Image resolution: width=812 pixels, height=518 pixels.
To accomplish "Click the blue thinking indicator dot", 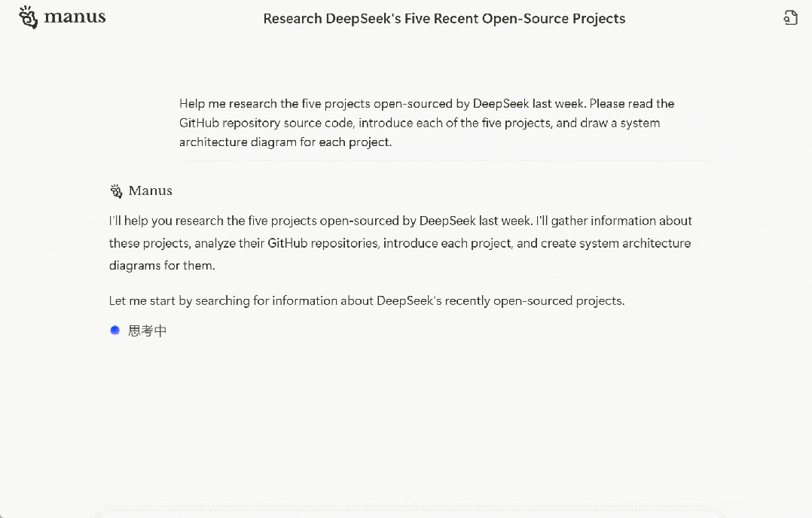I will click(x=114, y=330).
